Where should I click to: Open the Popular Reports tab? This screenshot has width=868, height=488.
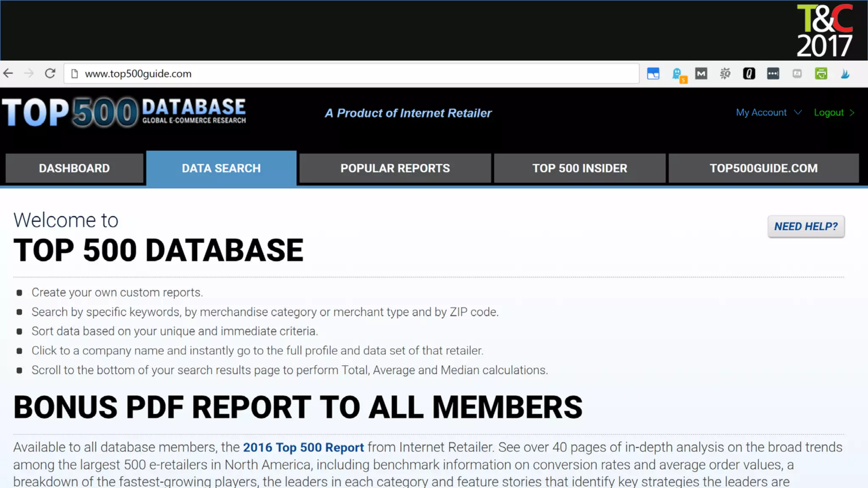tap(395, 168)
